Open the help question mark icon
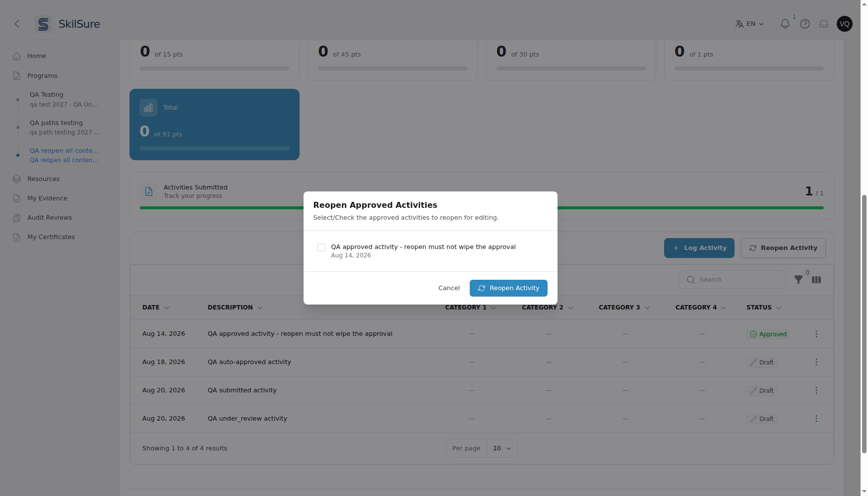The height and width of the screenshot is (496, 868). tap(805, 24)
